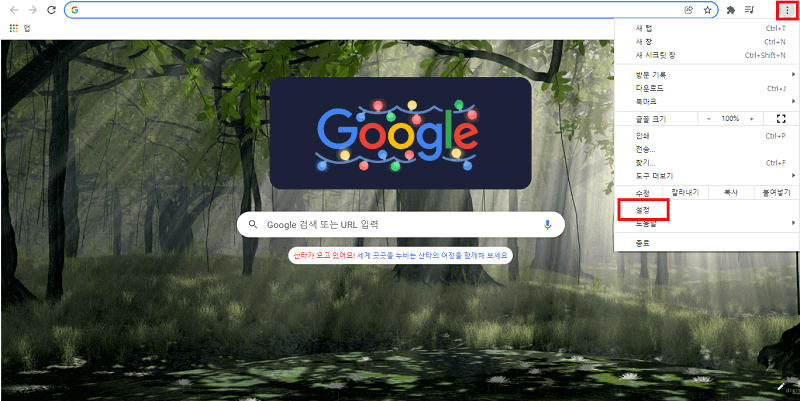Expand the 도구 더보기 submenu
The image size is (800, 401).
coord(707,176)
